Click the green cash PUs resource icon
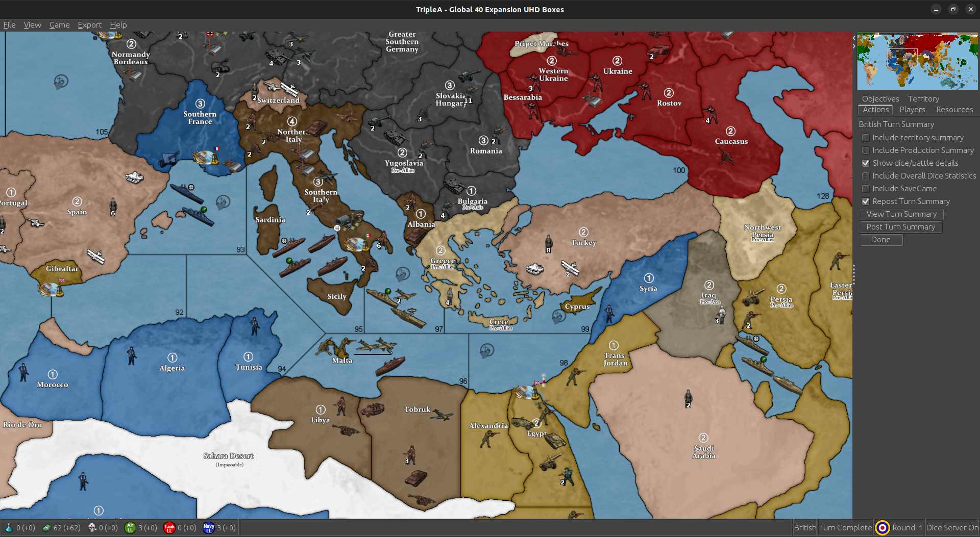This screenshot has height=537, width=980. click(x=46, y=528)
